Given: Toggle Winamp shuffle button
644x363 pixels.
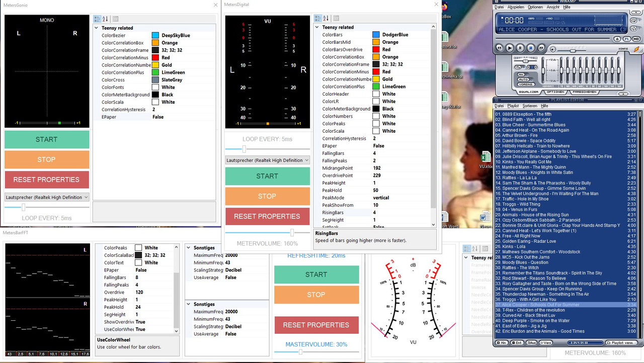Looking at the screenshot, I should 634,29.
